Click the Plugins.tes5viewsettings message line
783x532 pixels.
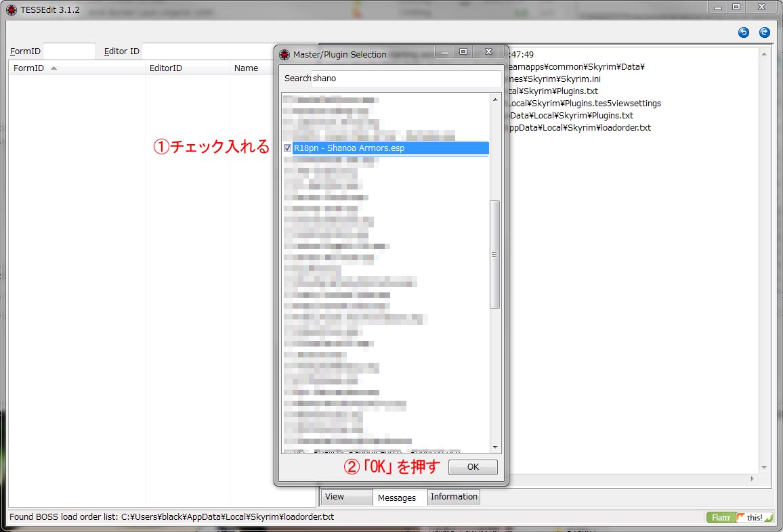pos(585,104)
